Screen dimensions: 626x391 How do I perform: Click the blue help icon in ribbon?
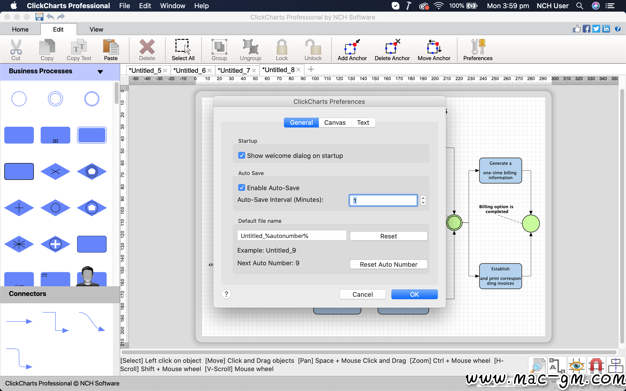[618, 29]
